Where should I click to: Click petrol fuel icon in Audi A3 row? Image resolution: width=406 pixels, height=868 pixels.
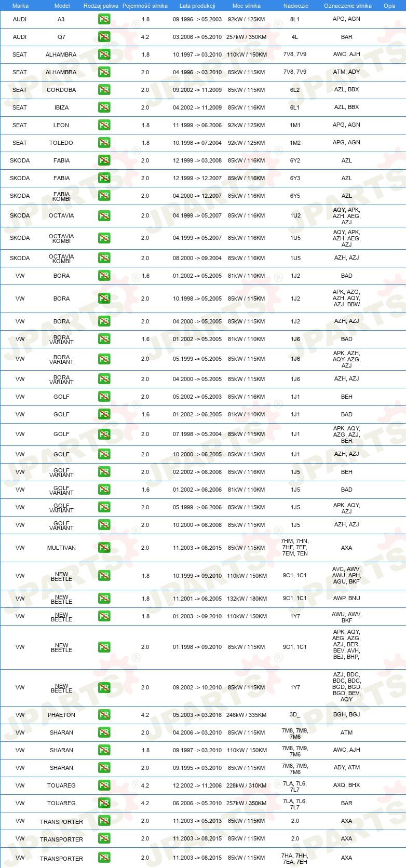tap(104, 19)
